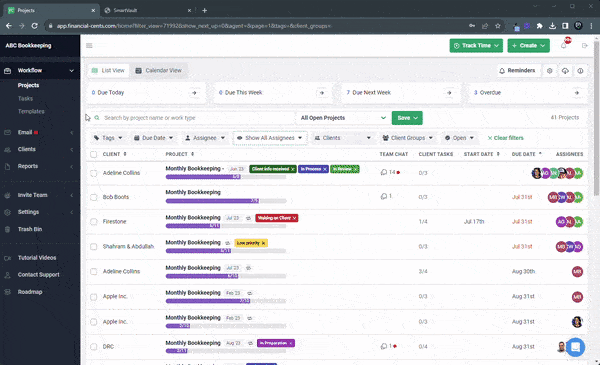Viewport: 600px width, 365px height.
Task: Check the first Apple Inc. row checkbox
Action: click(93, 297)
